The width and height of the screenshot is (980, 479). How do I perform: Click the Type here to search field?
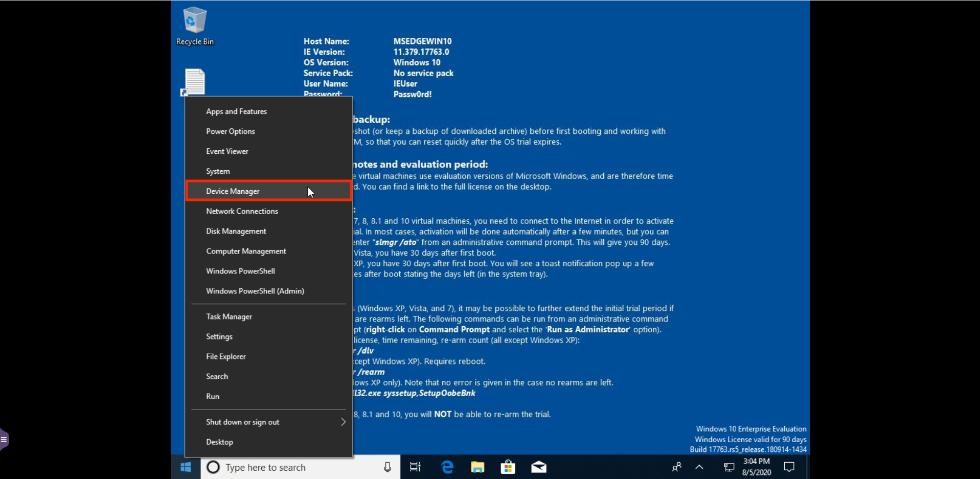click(x=291, y=467)
